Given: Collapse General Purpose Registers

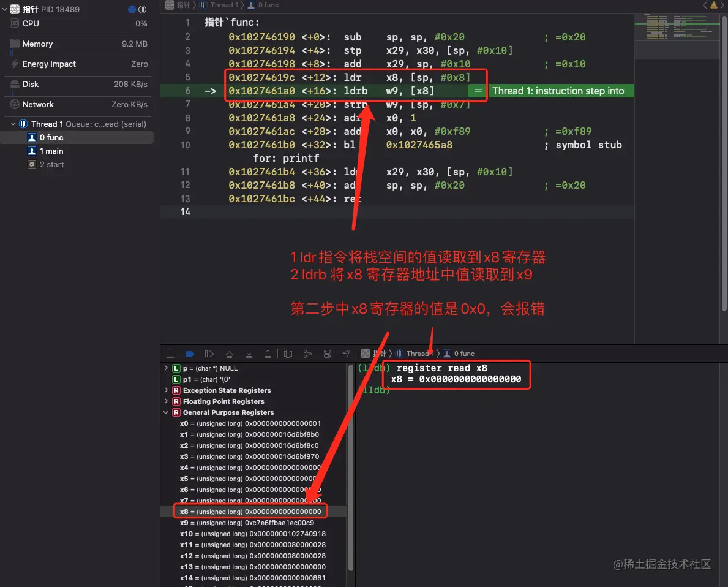Looking at the screenshot, I should [x=165, y=412].
